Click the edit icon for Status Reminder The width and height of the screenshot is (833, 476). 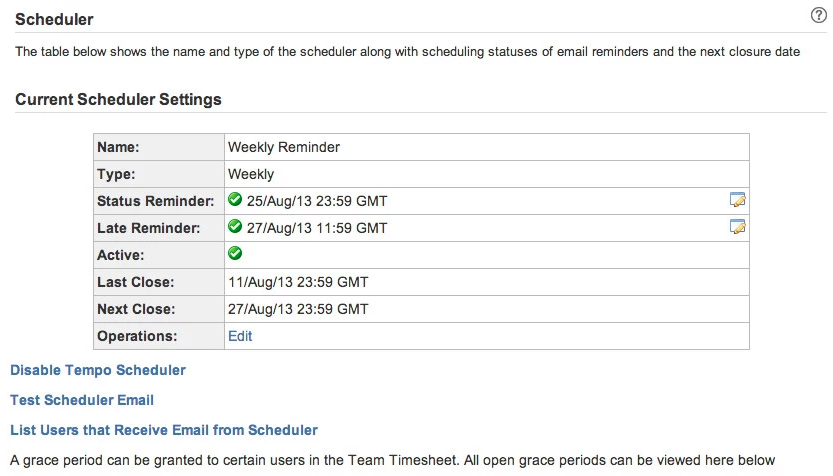(x=738, y=200)
